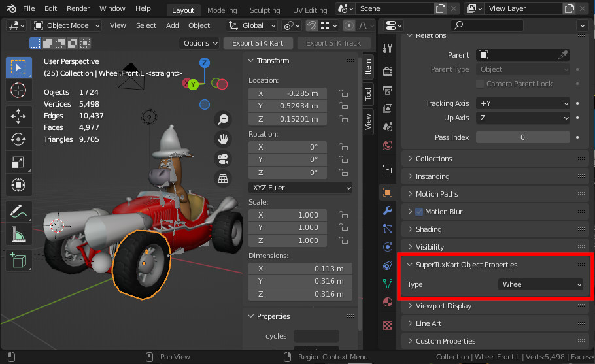The width and height of the screenshot is (595, 364).
Task: Open the SuperTuxKart Type Wheel dropdown
Action: 541,284
